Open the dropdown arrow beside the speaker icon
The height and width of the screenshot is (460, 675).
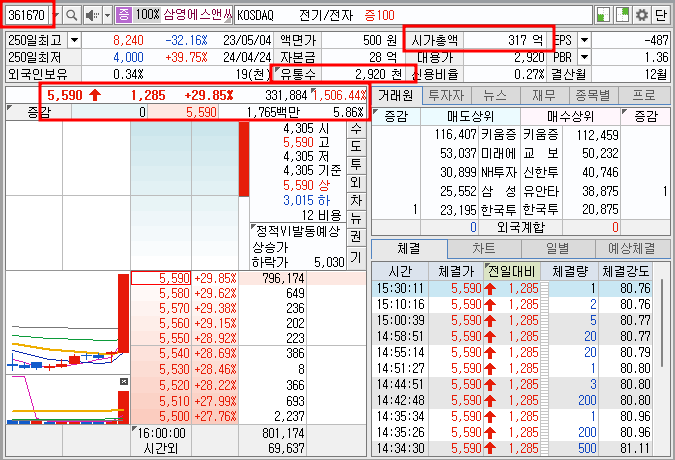click(108, 16)
